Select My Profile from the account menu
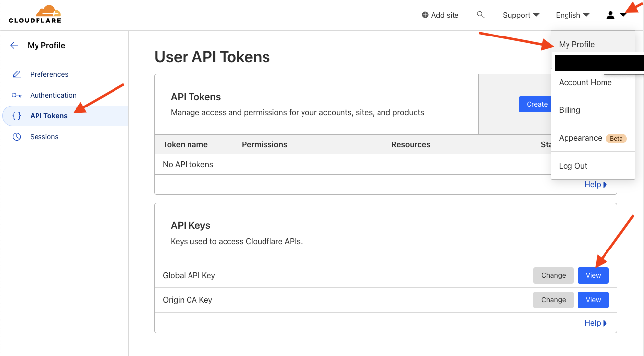The height and width of the screenshot is (356, 644). (x=576, y=44)
